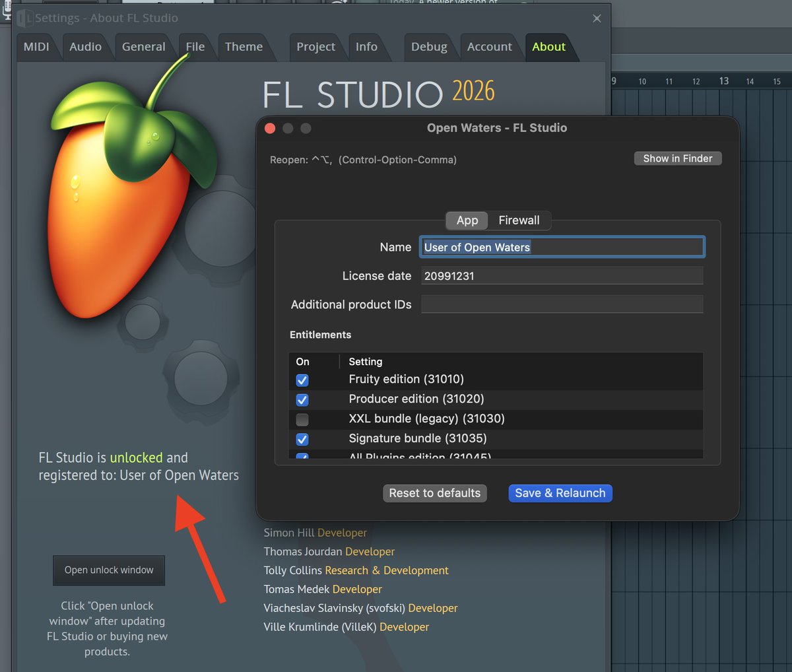The image size is (792, 672).
Task: Click the Additional product IDs field
Action: 562,304
